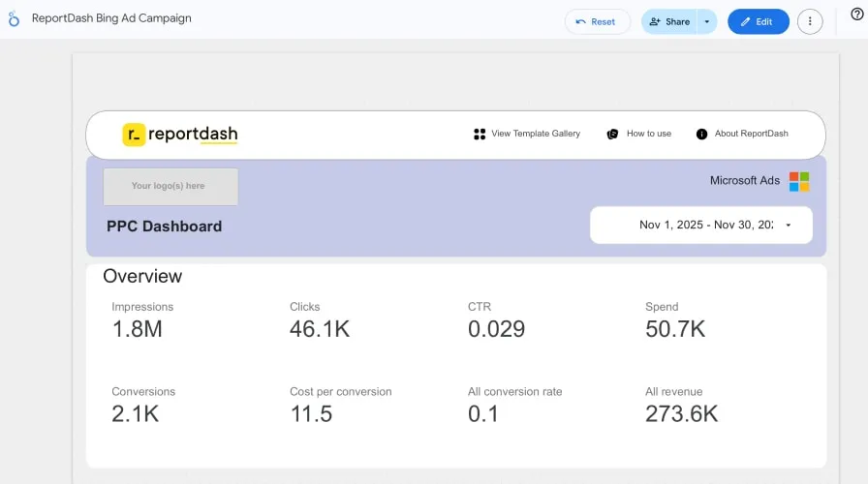Open the three-dot more options menu
Screen dimensions: 868x484
[810, 21]
